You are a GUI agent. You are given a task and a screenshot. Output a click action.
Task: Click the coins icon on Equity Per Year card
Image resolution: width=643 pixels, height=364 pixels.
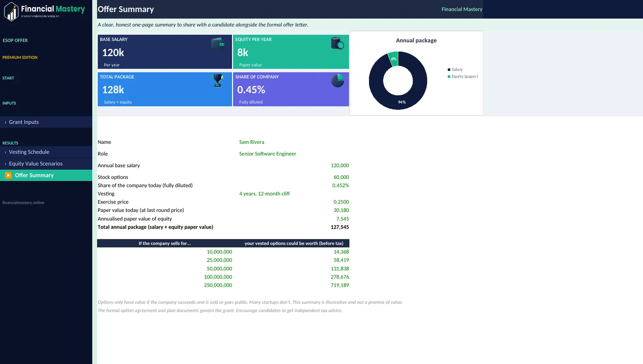pyautogui.click(x=337, y=43)
